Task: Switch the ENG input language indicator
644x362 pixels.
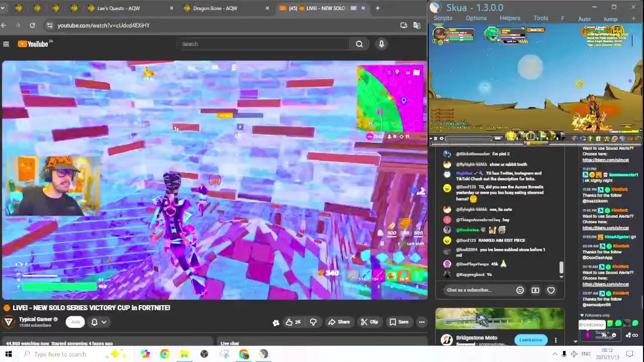Action: 586,354
